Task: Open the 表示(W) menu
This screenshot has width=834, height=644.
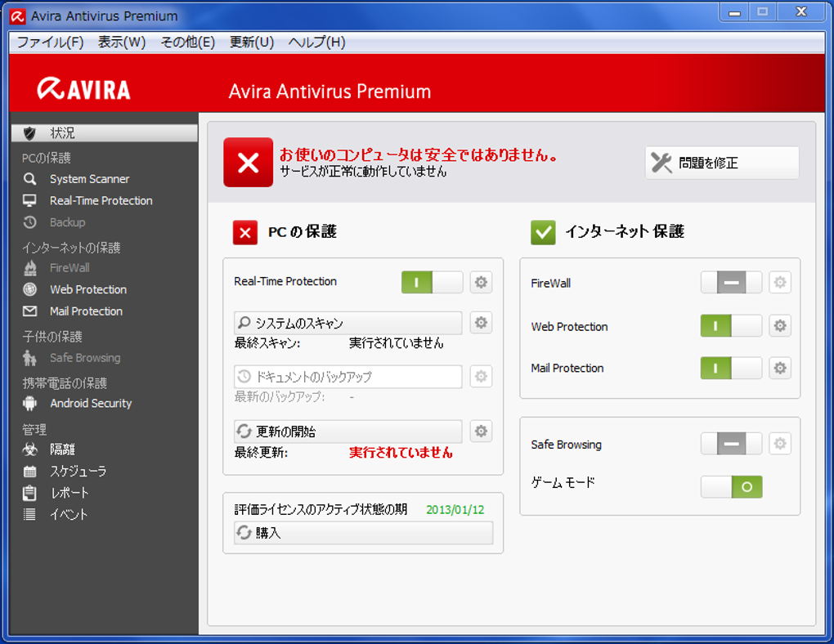Action: point(122,42)
